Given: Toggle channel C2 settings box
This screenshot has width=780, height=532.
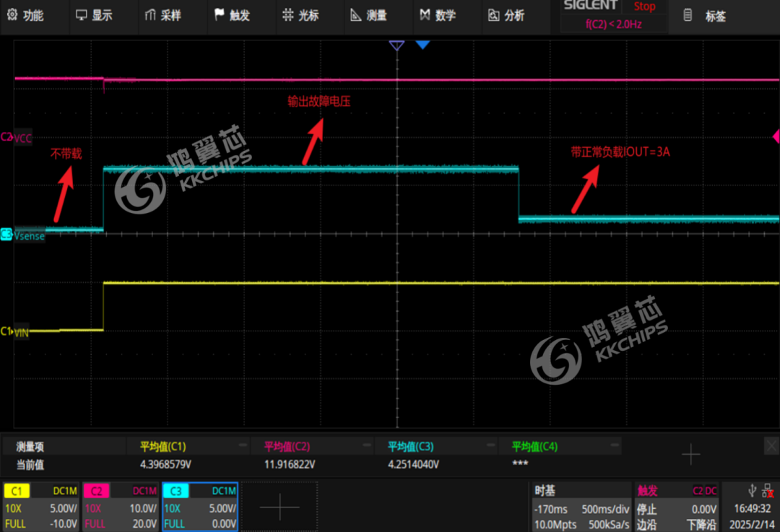Looking at the screenshot, I should (x=120, y=507).
